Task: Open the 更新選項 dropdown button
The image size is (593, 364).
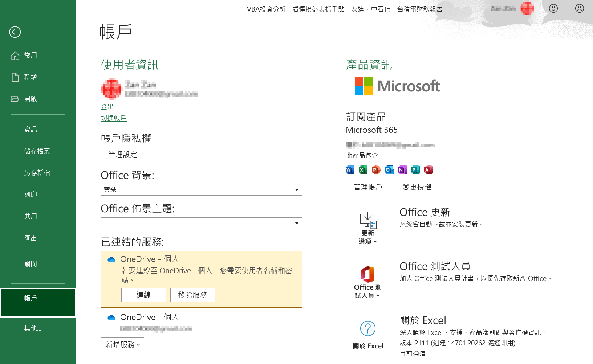Action: pyautogui.click(x=368, y=228)
